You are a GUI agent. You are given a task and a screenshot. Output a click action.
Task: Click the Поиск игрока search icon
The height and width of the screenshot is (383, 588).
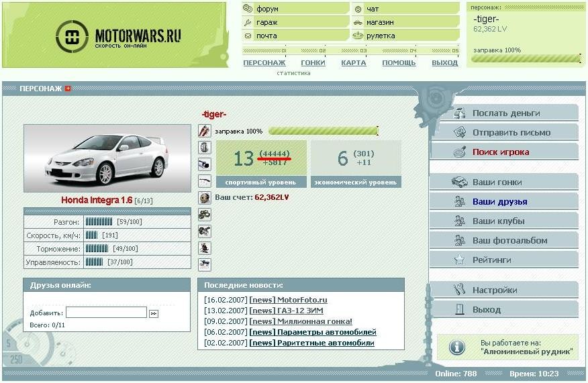(x=459, y=152)
